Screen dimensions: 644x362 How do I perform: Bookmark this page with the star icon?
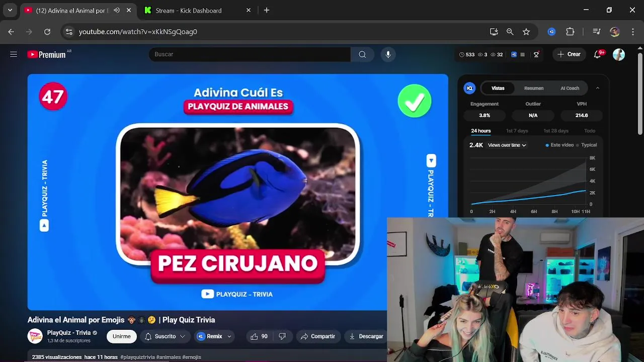[x=526, y=32]
